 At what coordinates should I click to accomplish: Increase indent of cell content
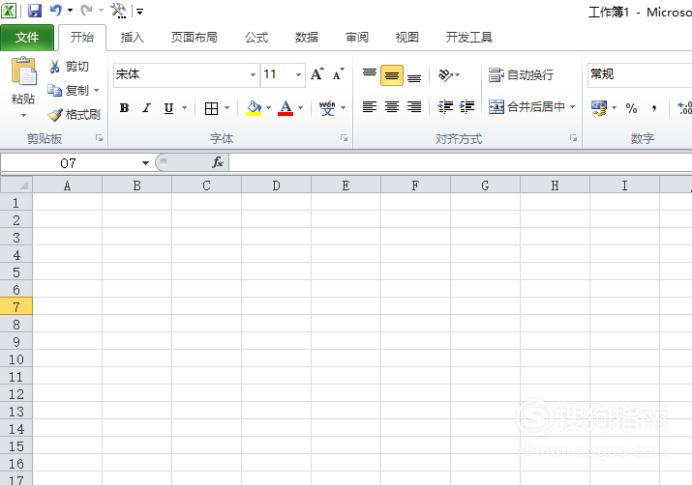466,107
